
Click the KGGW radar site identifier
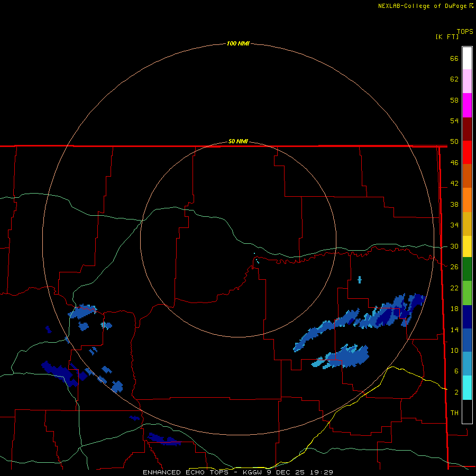[x=253, y=472]
